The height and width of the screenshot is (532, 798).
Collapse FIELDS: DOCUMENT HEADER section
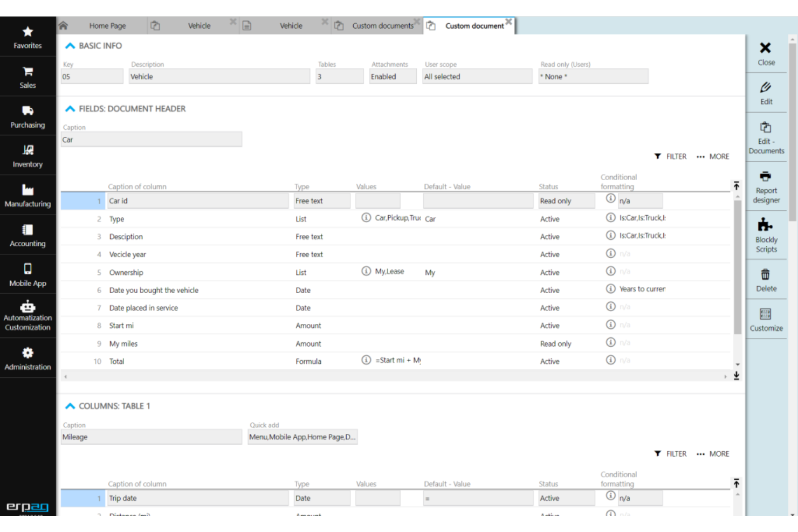pyautogui.click(x=70, y=109)
